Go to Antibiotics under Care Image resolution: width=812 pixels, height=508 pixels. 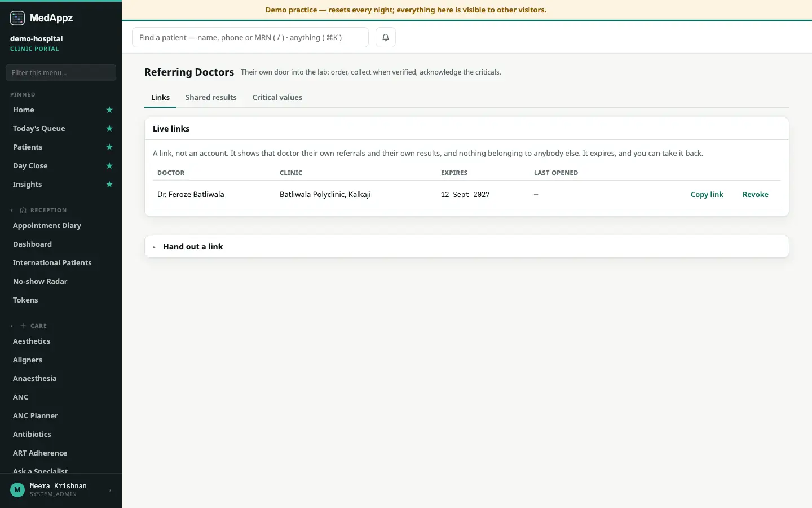point(32,435)
